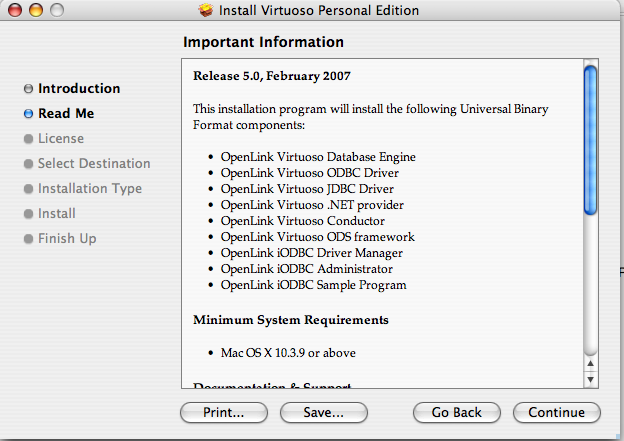The image size is (624, 441).
Task: Click the 'Install Virtuoso Personal Edition' window title
Action: pyautogui.click(x=319, y=10)
